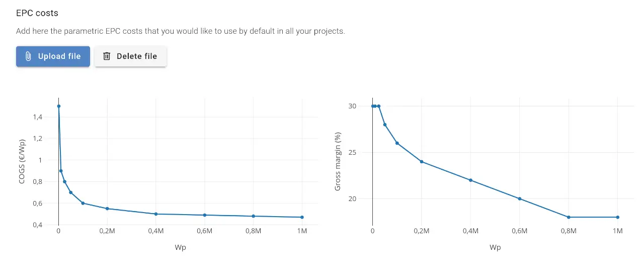Click the Gross margin (%) axis title
Screen dimensions: 644x265
click(338, 162)
